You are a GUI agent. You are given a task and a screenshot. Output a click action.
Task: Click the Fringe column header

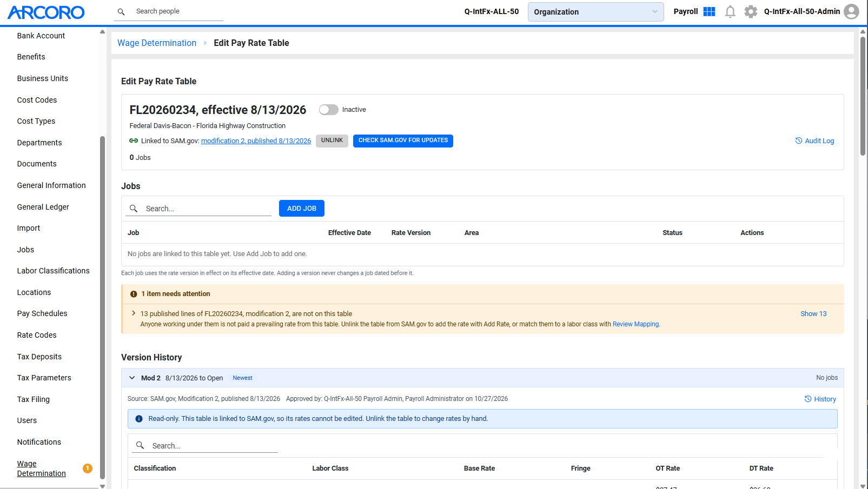[581, 468]
